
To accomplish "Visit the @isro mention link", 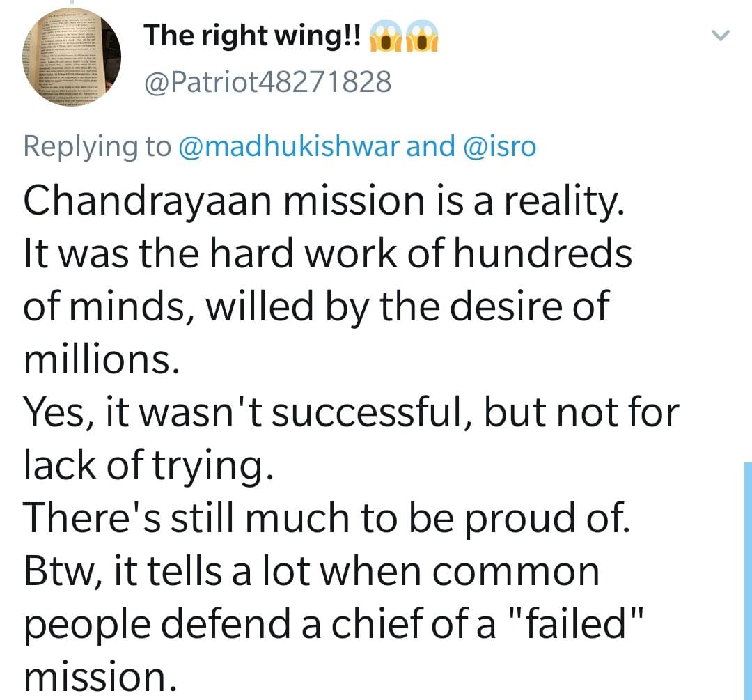I will [x=499, y=146].
